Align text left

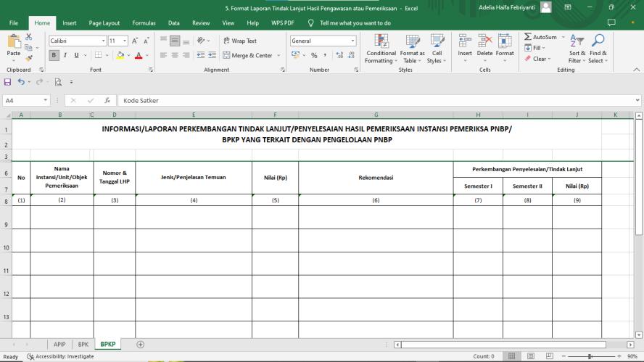(163, 55)
